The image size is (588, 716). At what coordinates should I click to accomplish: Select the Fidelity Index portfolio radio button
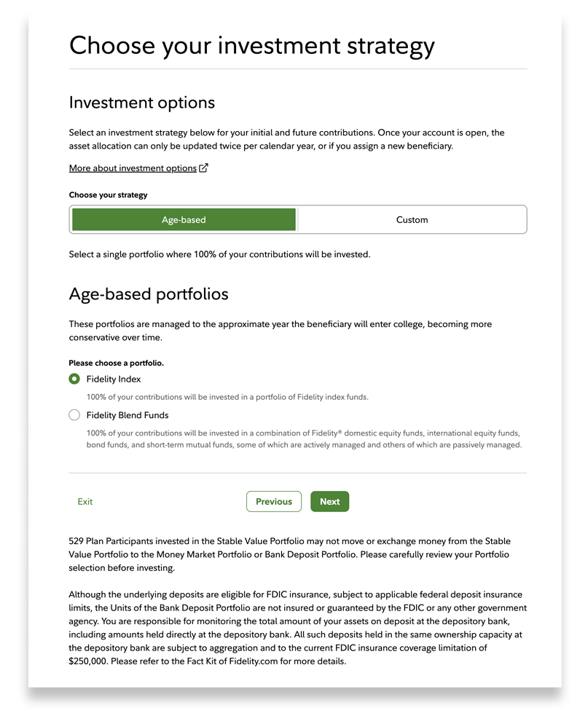pyautogui.click(x=74, y=379)
